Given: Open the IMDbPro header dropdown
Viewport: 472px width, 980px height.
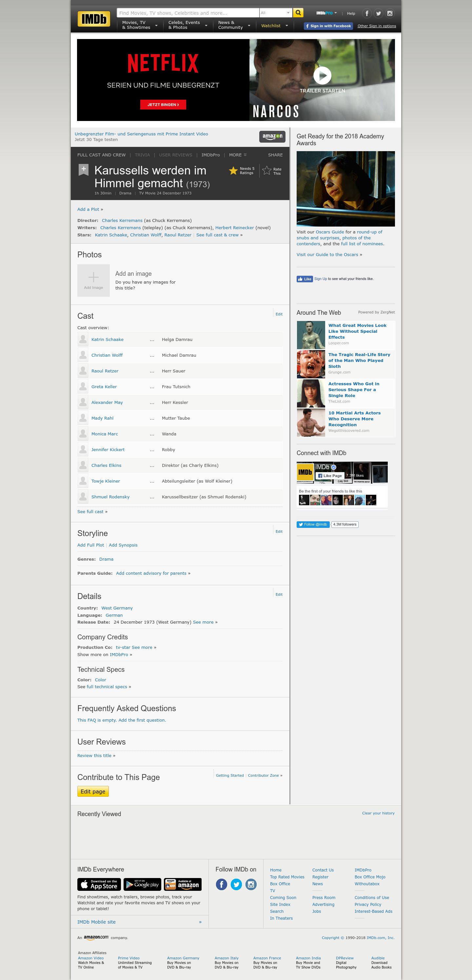Looking at the screenshot, I should [x=326, y=13].
